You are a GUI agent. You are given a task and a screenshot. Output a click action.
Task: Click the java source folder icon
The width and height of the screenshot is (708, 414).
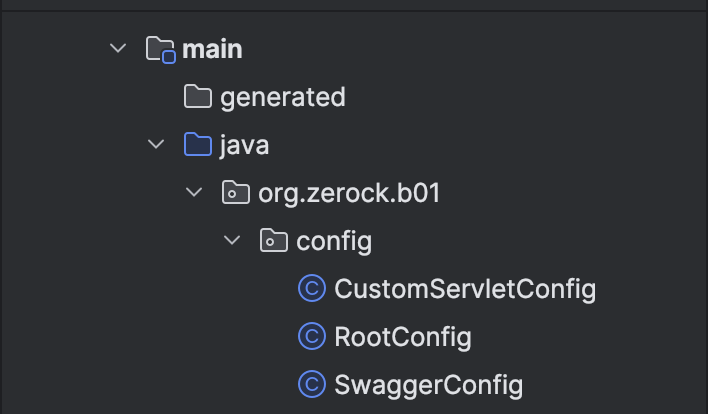198,145
